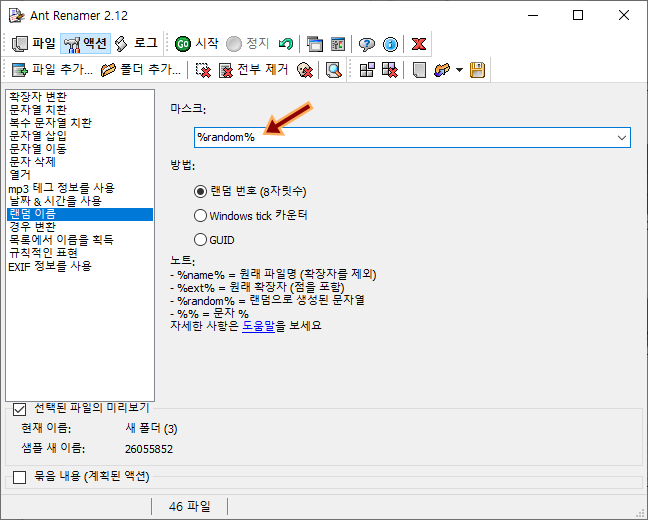Viewport: 648px width, 520px height.
Task: Click the green Go 시작 button
Action: pos(197,44)
